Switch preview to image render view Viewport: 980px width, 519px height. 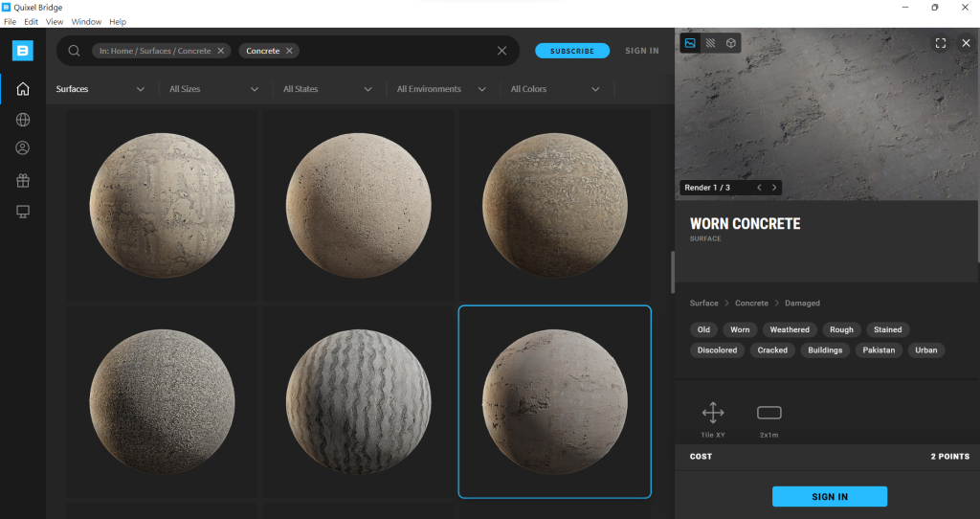point(690,43)
